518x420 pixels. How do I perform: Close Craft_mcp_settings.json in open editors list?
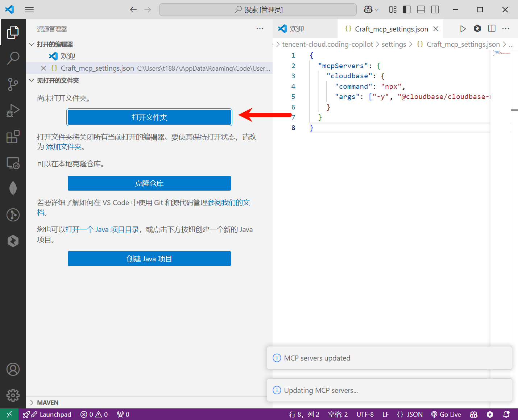(x=43, y=68)
